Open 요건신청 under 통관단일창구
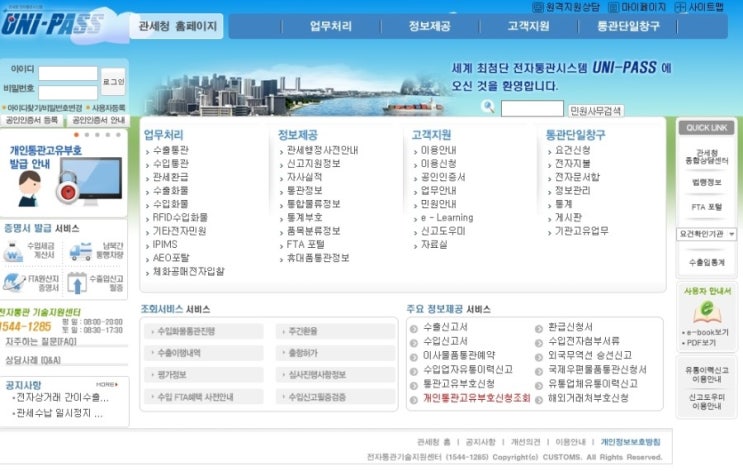743x471 pixels. [x=572, y=150]
